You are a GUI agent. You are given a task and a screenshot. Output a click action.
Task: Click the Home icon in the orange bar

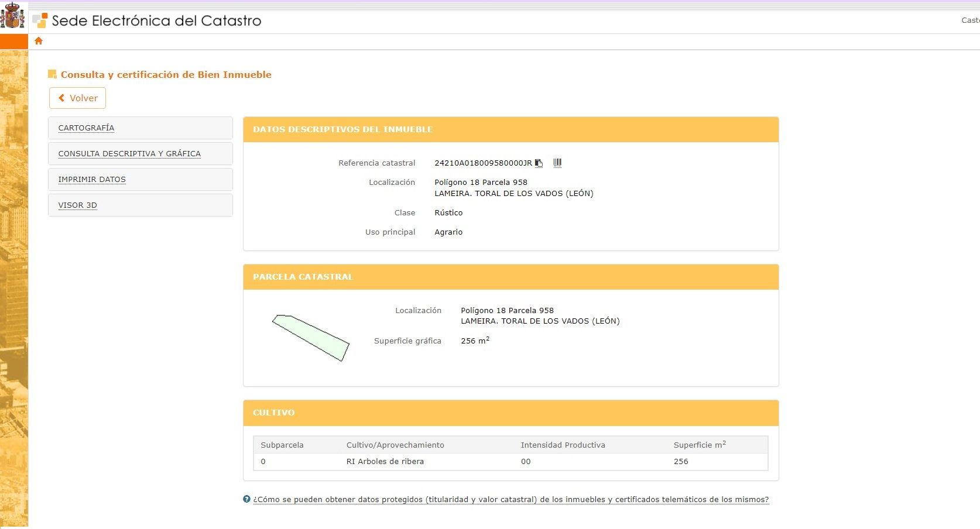pos(38,41)
